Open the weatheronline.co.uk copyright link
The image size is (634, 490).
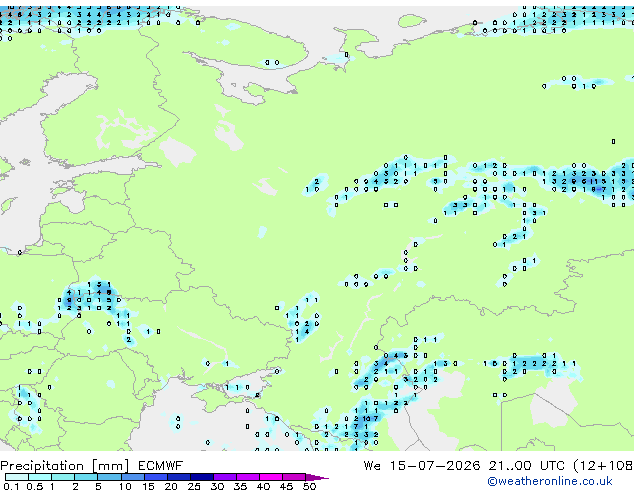(x=550, y=481)
